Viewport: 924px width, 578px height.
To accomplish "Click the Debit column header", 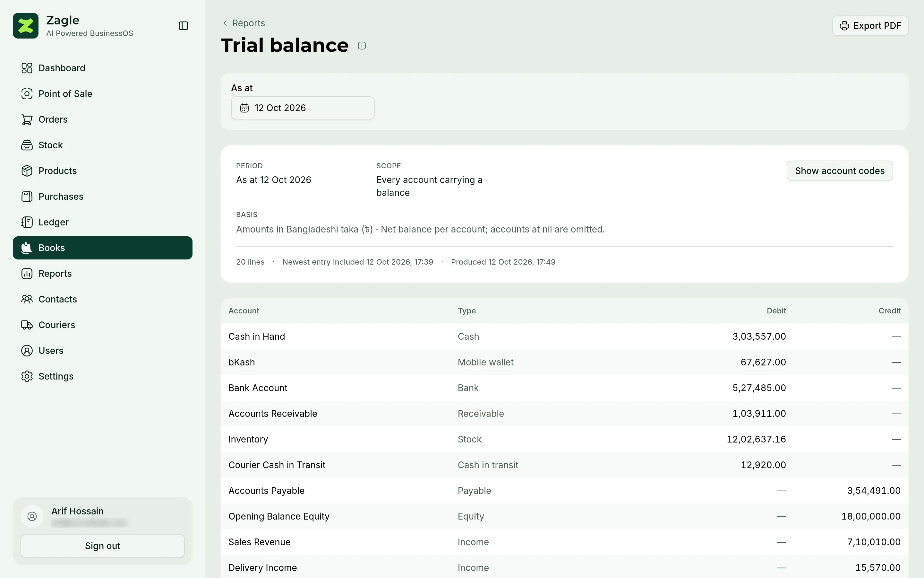I will click(x=776, y=311).
